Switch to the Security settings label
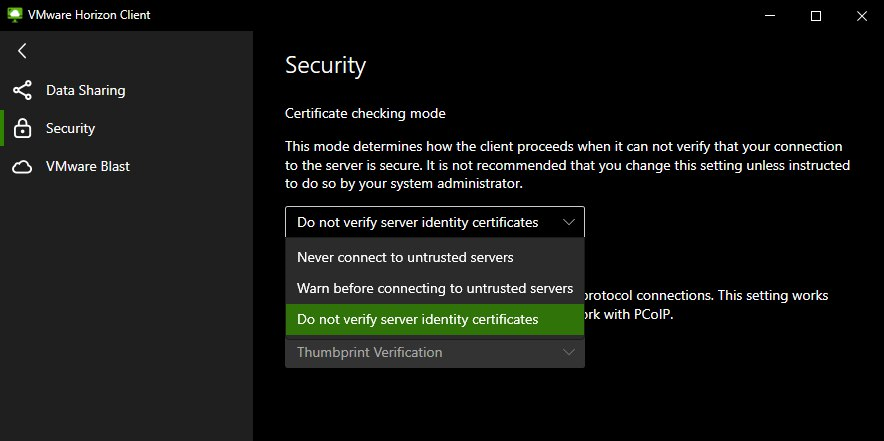This screenshot has height=441, width=884. 70,128
